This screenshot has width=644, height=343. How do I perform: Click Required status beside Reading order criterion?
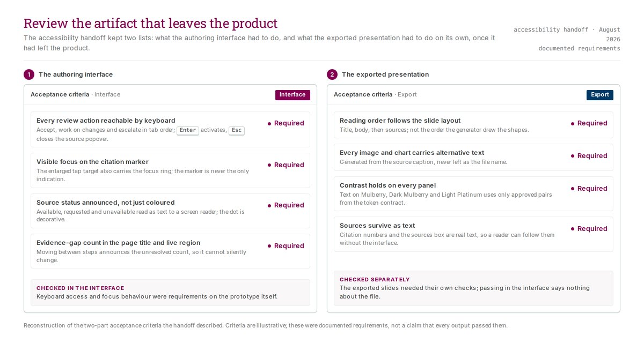589,123
